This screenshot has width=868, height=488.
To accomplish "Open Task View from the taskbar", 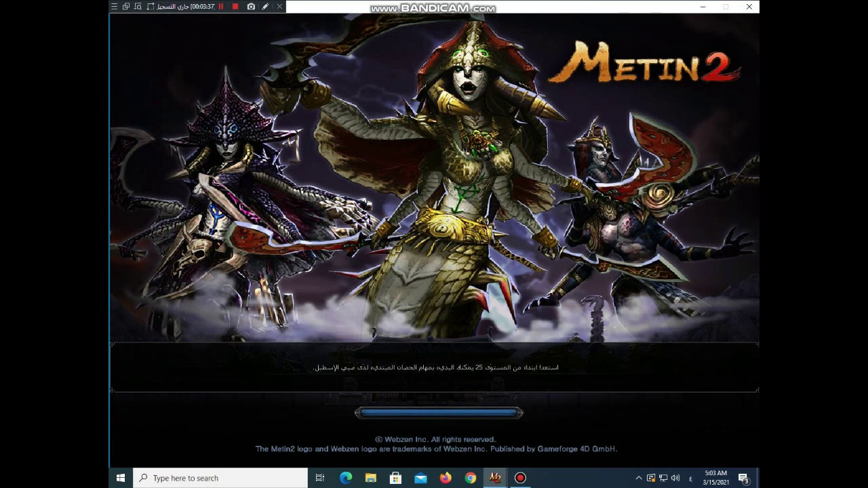I will point(320,478).
